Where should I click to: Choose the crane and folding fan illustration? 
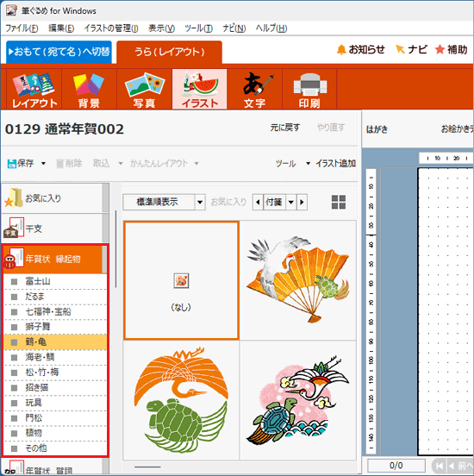click(x=298, y=280)
